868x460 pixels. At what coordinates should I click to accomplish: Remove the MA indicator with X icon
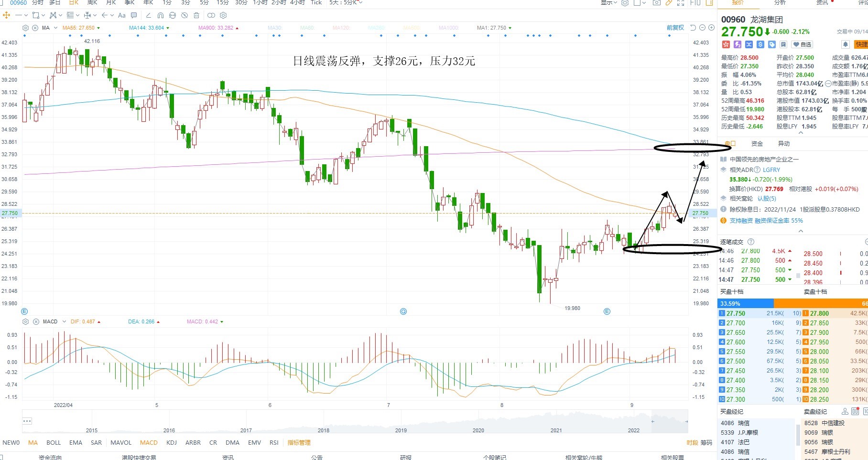(35, 28)
